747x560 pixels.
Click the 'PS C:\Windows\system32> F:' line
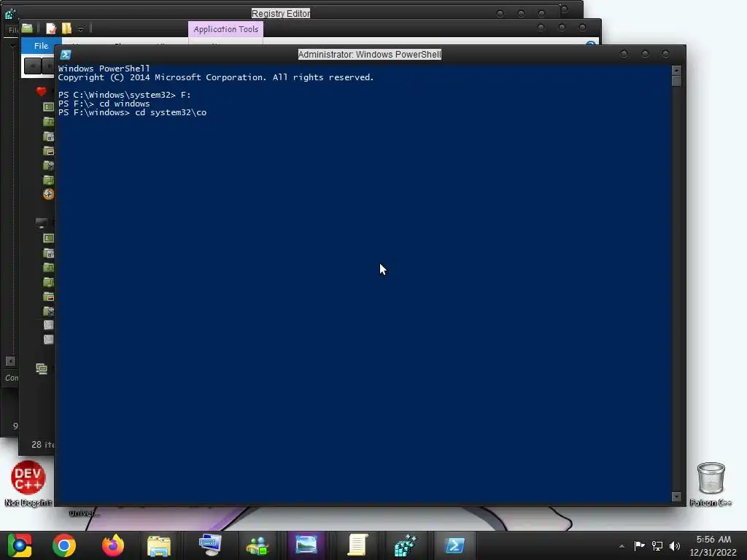click(124, 95)
